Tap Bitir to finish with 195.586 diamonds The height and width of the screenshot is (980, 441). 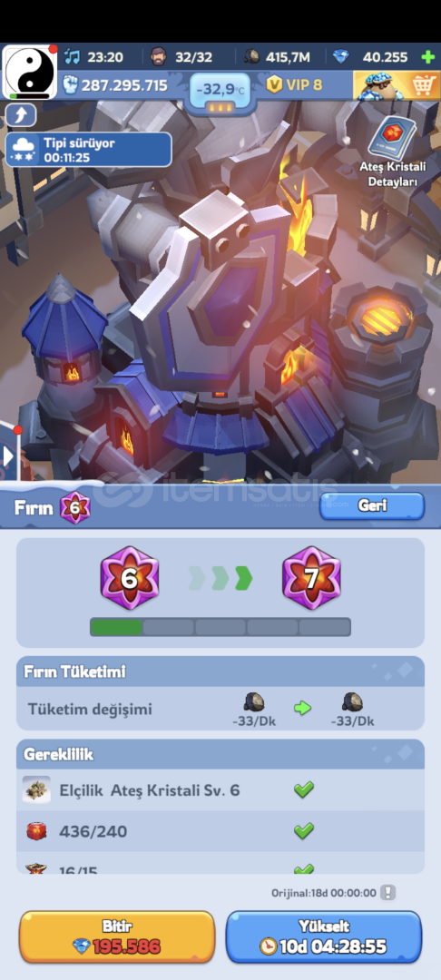pyautogui.click(x=117, y=936)
